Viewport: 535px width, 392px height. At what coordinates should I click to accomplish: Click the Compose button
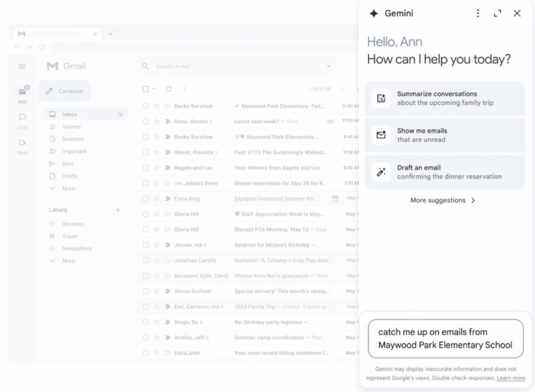65,91
